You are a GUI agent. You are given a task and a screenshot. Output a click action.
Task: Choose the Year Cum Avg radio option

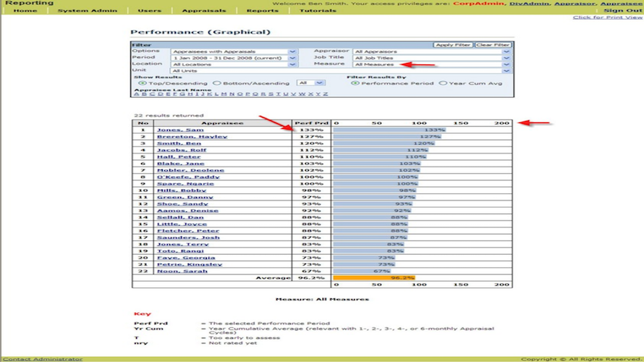[443, 83]
